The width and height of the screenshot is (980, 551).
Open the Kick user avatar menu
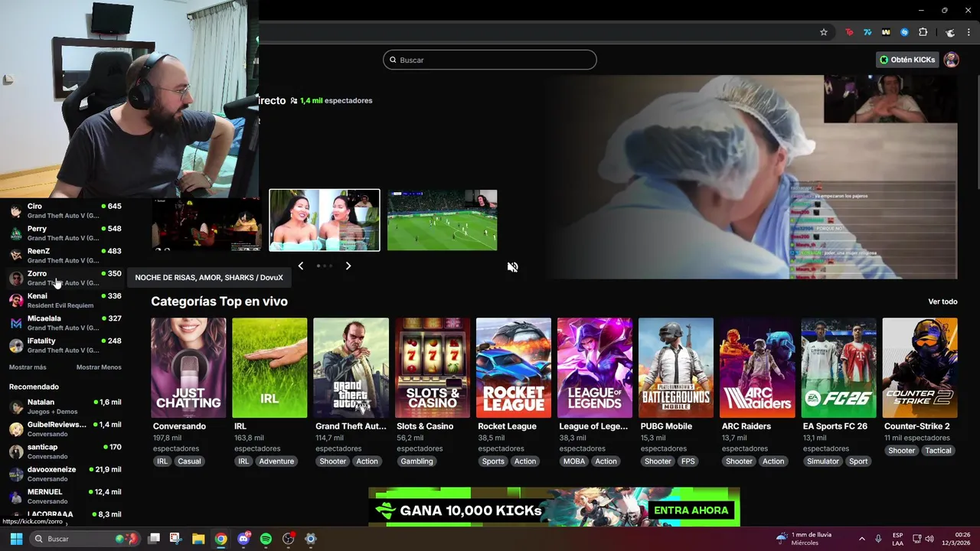click(x=952, y=60)
